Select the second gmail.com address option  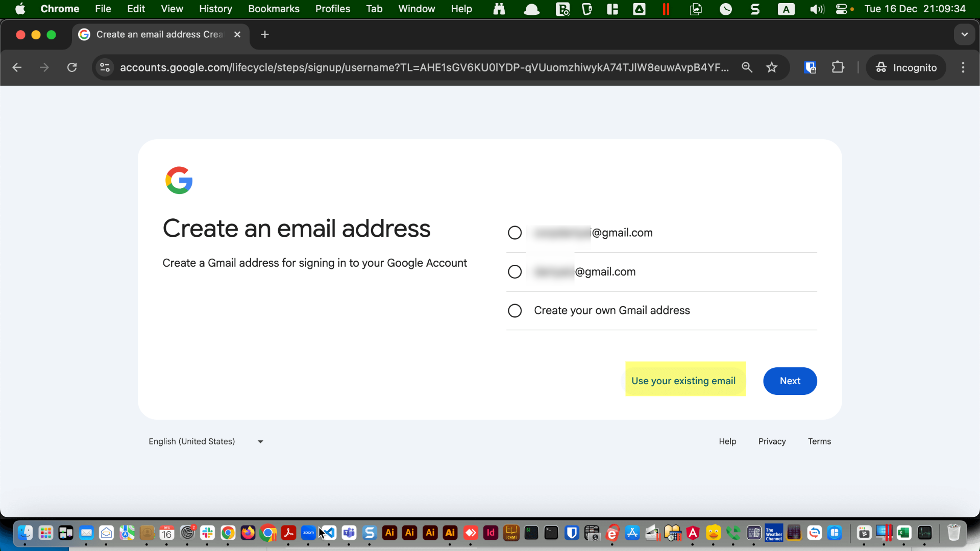514,271
